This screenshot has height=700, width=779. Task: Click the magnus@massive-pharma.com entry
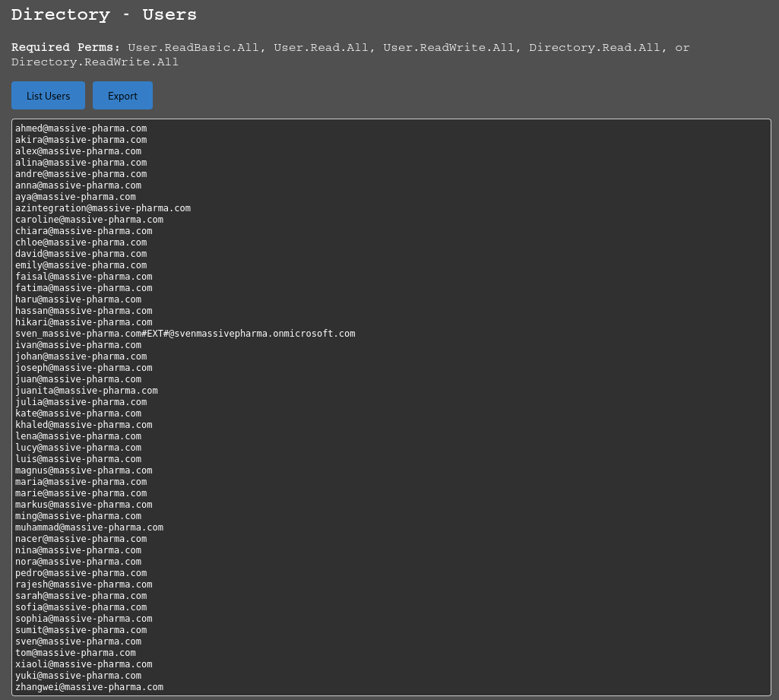[84, 470]
